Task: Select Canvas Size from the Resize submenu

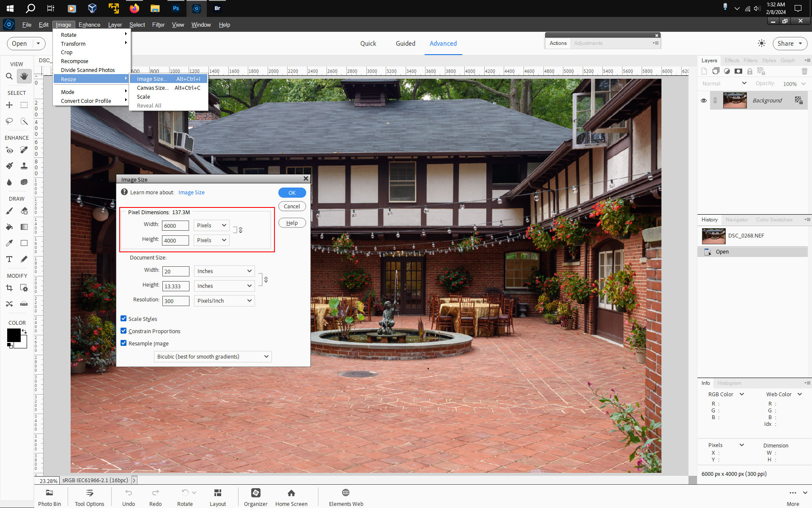Action: (152, 88)
